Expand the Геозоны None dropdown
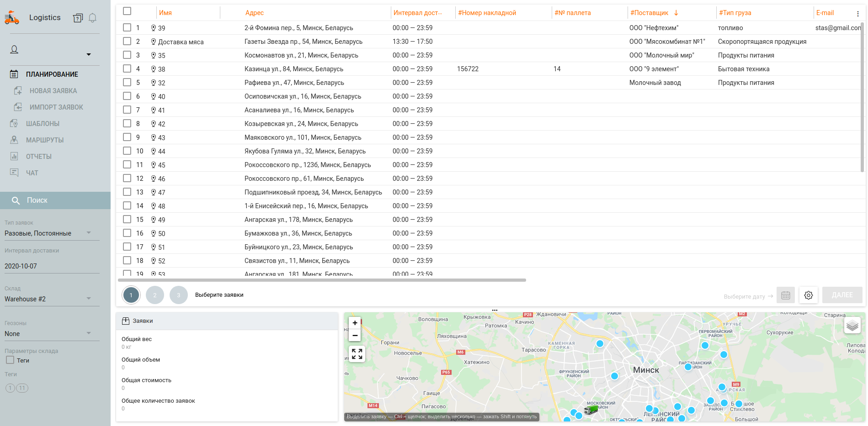 (89, 333)
